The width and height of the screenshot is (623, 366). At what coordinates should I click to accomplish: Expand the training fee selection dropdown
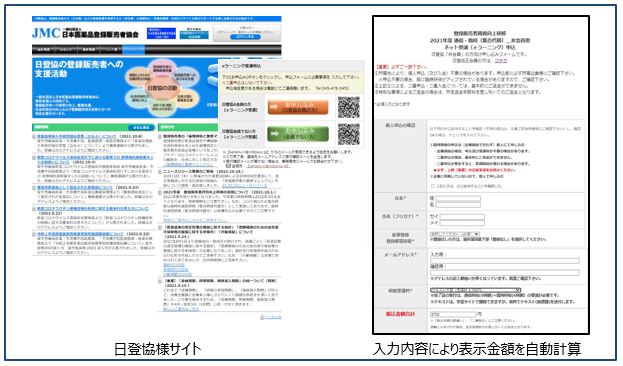pos(475,290)
